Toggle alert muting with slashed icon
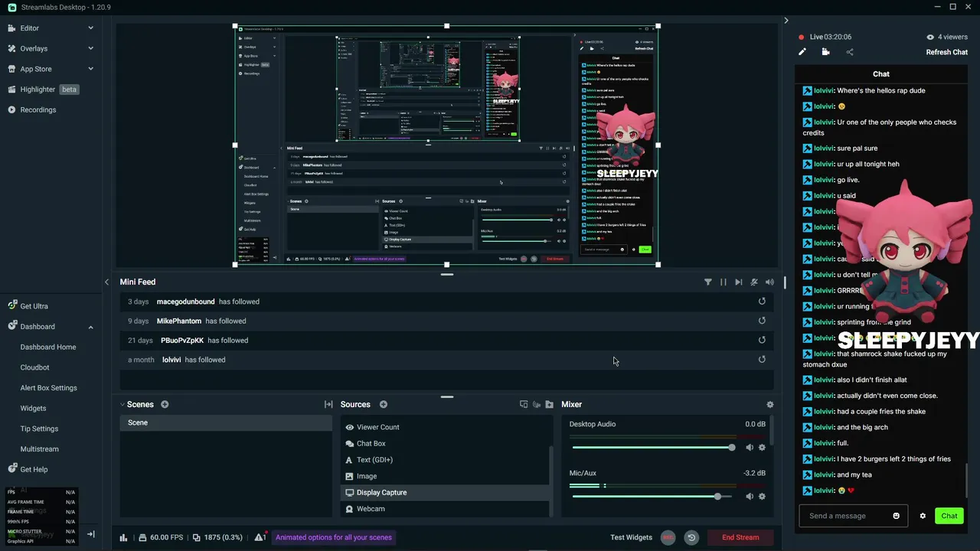The height and width of the screenshot is (551, 980). click(x=754, y=282)
